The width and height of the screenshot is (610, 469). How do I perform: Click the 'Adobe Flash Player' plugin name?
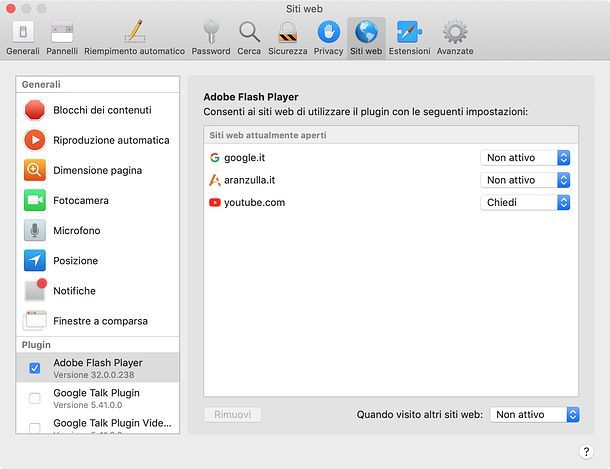(x=98, y=363)
